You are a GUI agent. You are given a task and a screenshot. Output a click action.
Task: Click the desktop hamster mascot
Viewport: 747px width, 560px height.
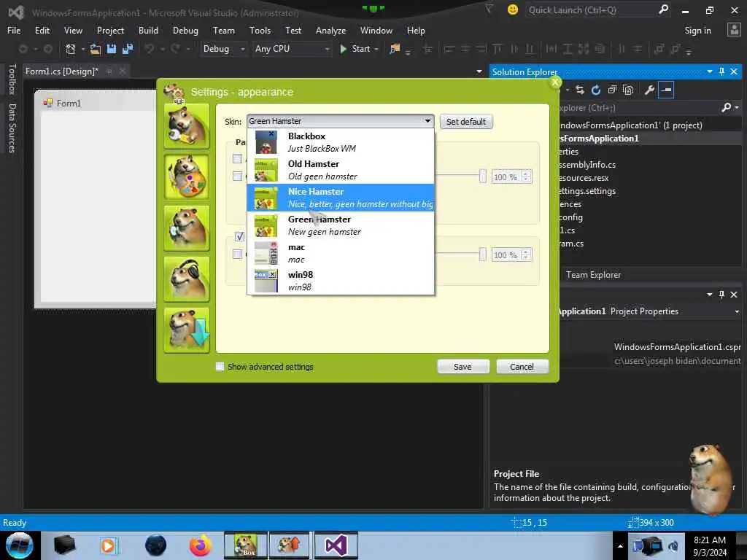[x=710, y=478]
